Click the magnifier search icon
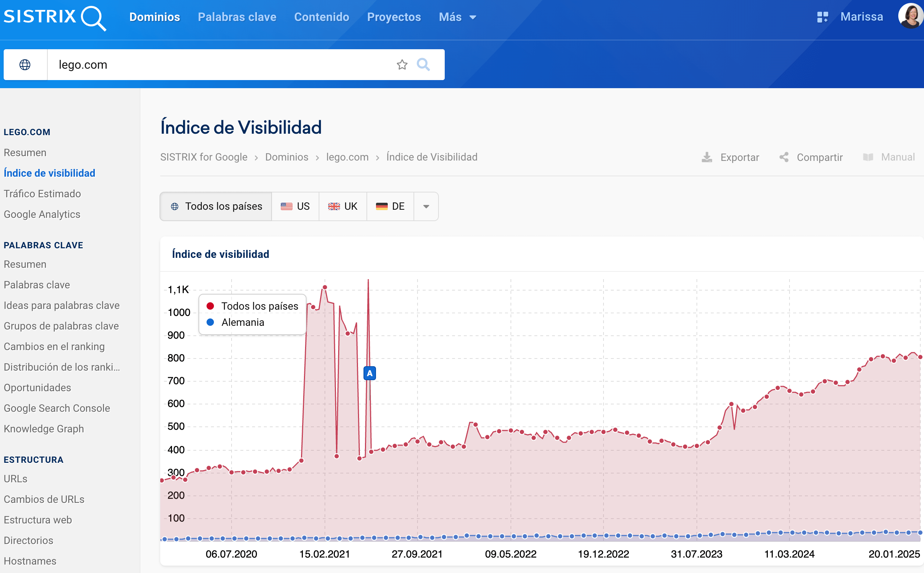This screenshot has height=573, width=924. point(423,65)
